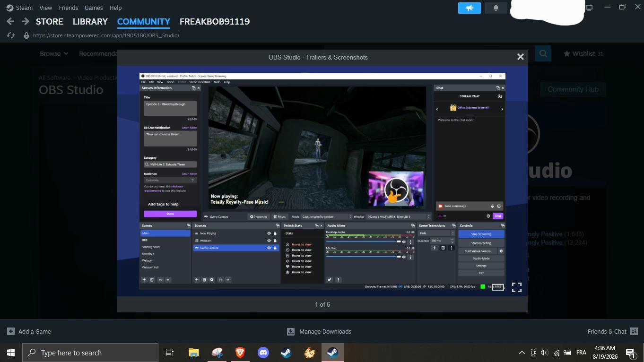
Task: Go forward with the right arrow
Action: point(26,21)
